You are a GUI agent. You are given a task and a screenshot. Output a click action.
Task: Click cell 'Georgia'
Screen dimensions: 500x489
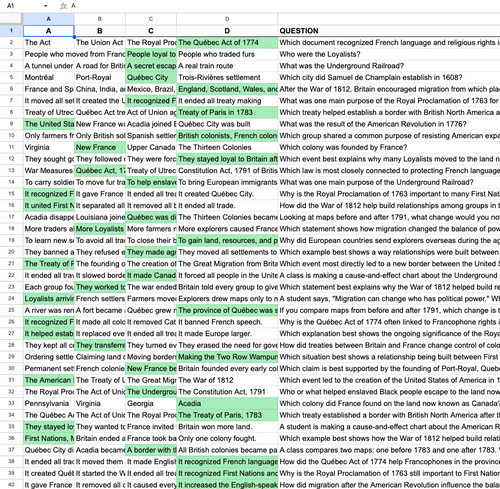pyautogui.click(x=151, y=403)
